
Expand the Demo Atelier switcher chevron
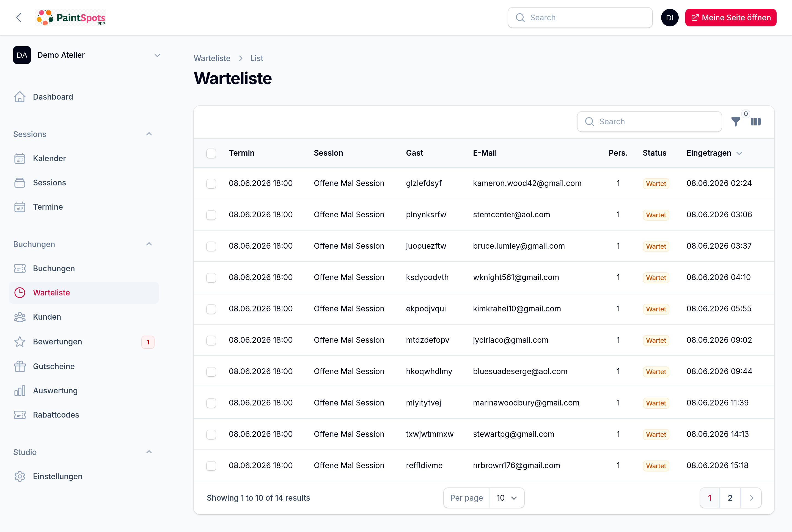click(x=157, y=55)
